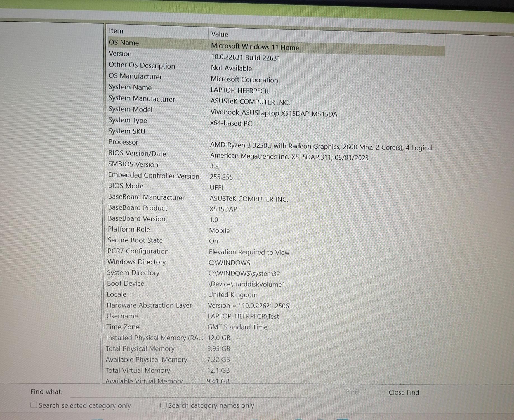Select the Hardware Abstraction Layer row

tap(149, 305)
